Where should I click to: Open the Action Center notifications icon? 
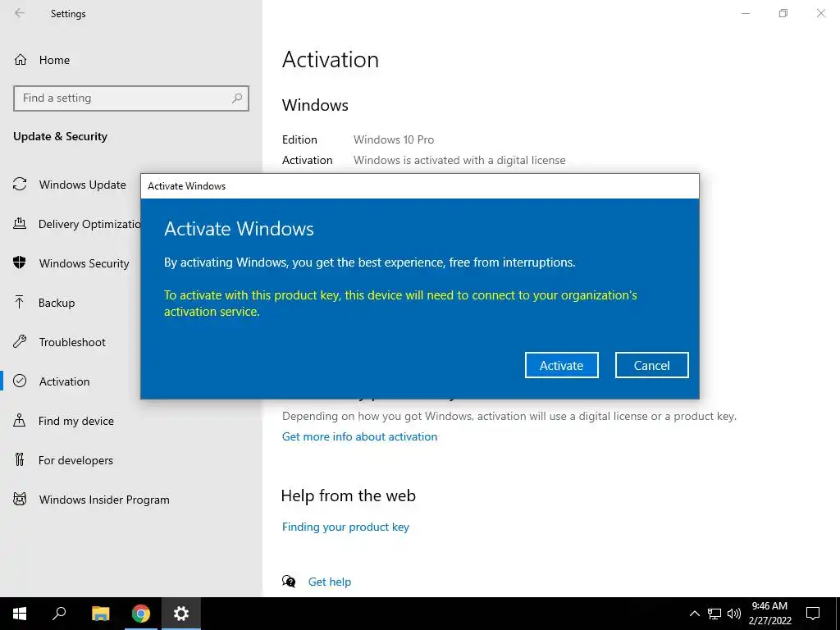(x=813, y=614)
